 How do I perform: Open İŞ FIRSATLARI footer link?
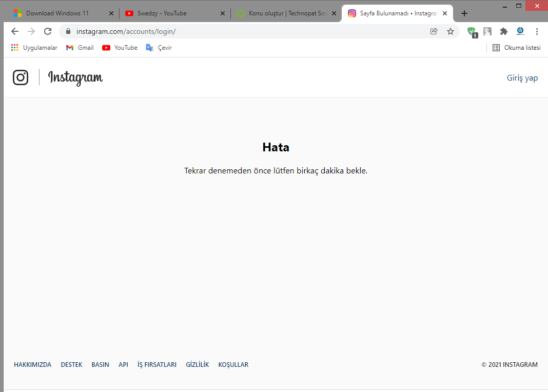pos(157,364)
